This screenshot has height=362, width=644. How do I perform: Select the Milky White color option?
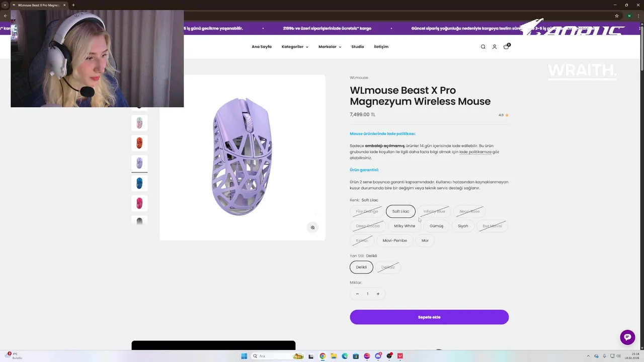405,226
